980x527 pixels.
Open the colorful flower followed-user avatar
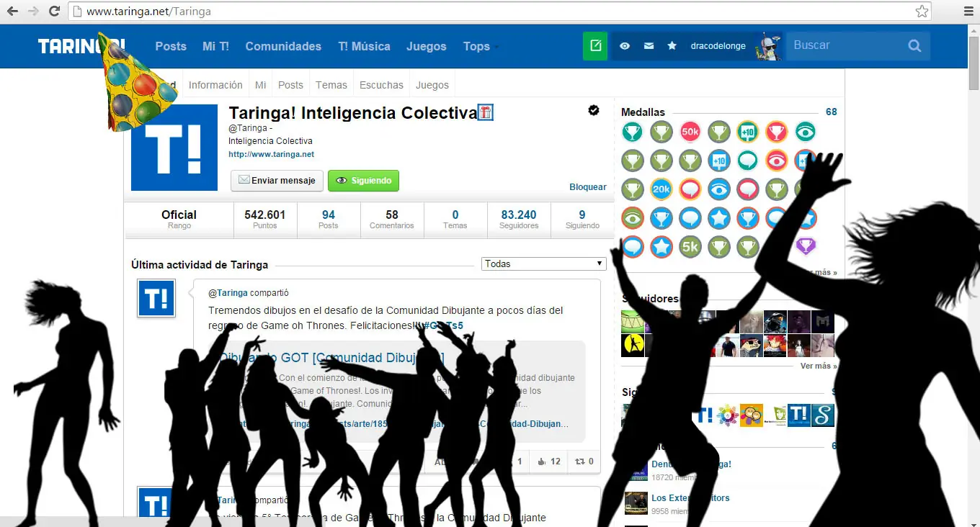(x=727, y=415)
